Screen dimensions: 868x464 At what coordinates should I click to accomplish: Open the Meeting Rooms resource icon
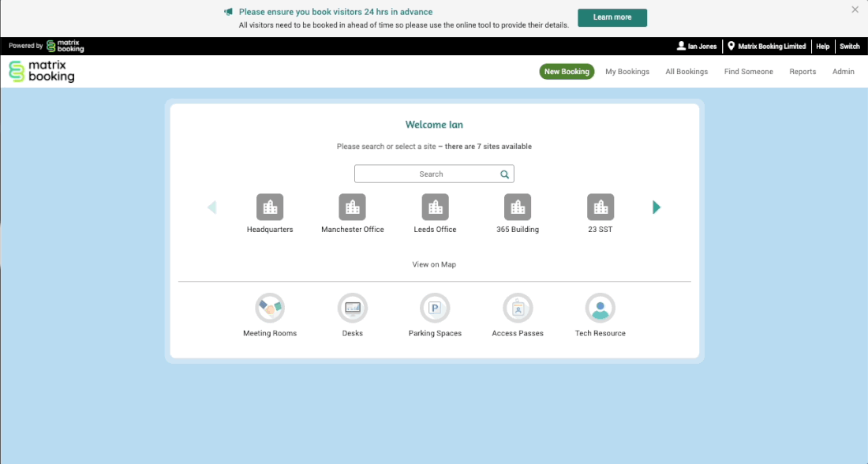click(270, 309)
